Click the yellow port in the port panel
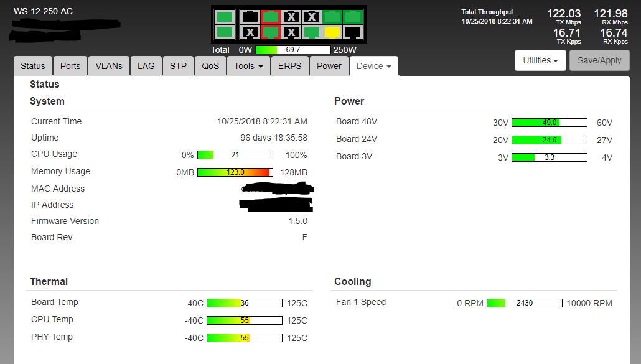Image resolution: width=641 pixels, height=364 pixels. [332, 32]
